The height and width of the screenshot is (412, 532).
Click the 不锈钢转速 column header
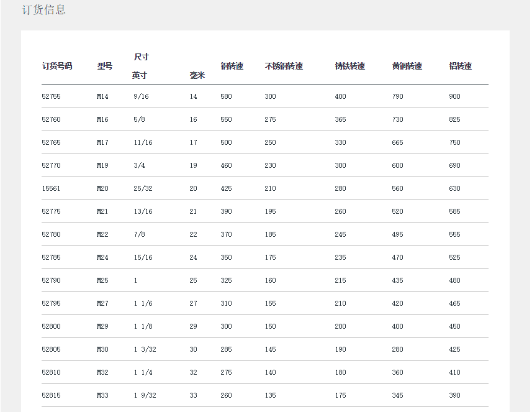click(284, 66)
